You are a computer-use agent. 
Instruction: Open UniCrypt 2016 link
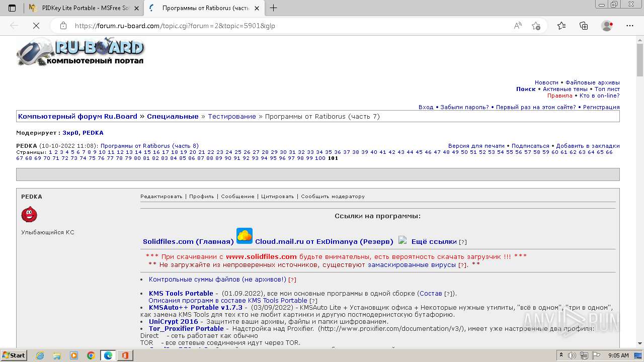pyautogui.click(x=174, y=321)
